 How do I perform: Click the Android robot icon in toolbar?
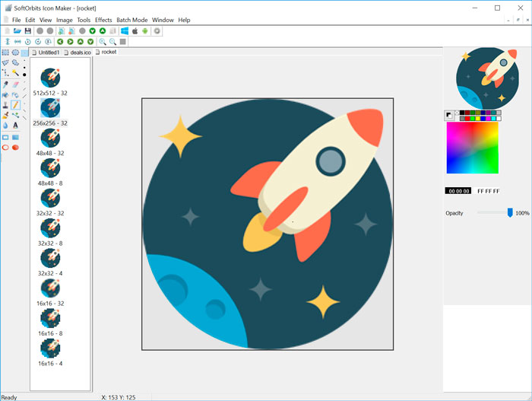click(146, 31)
